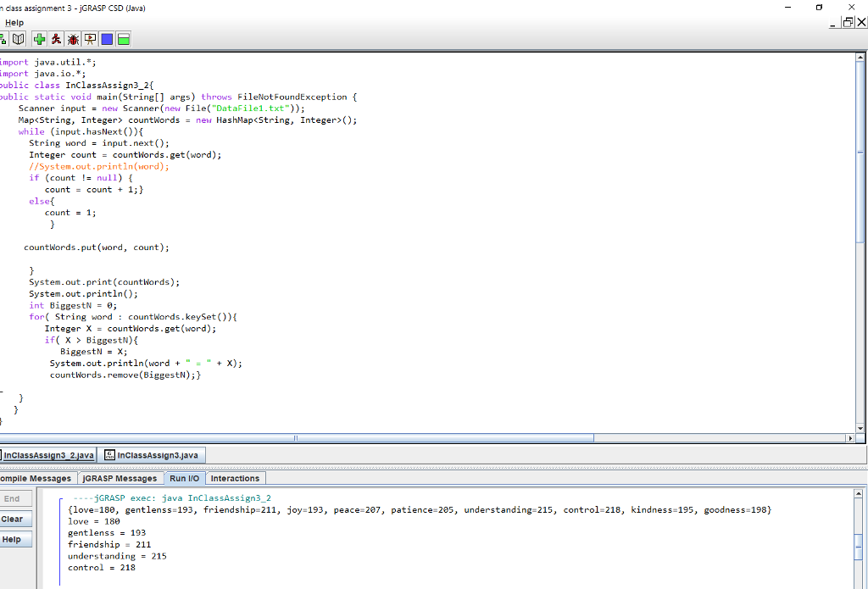Click the green CSD diagram icon
Screen dimensions: 868x589
point(3,39)
